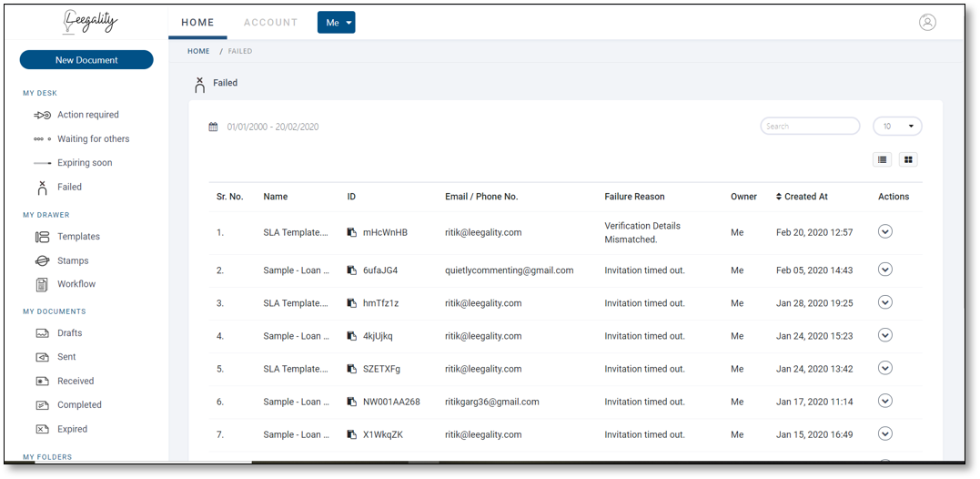The height and width of the screenshot is (479, 980).
Task: Click the Sent sidebar icon
Action: (x=43, y=357)
